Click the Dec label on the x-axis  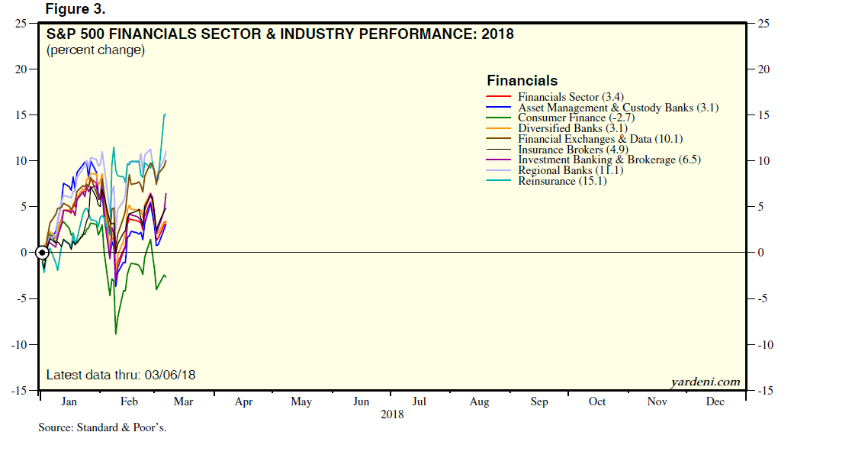[x=715, y=402]
